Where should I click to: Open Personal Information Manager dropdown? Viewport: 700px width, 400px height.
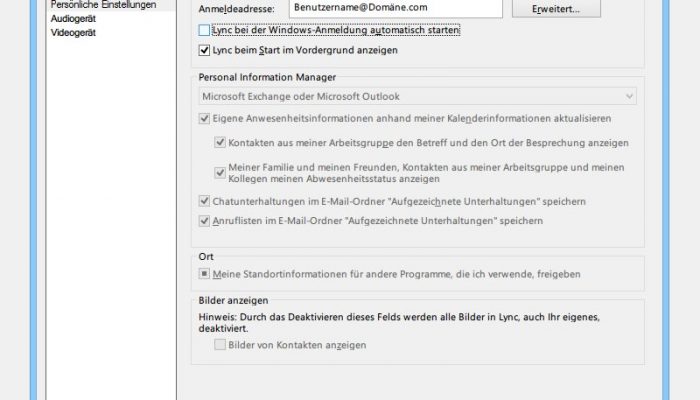417,96
